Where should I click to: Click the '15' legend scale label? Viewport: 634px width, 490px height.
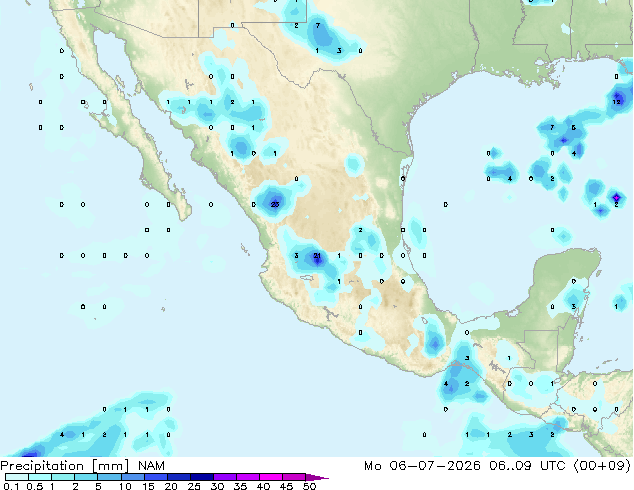[148, 486]
